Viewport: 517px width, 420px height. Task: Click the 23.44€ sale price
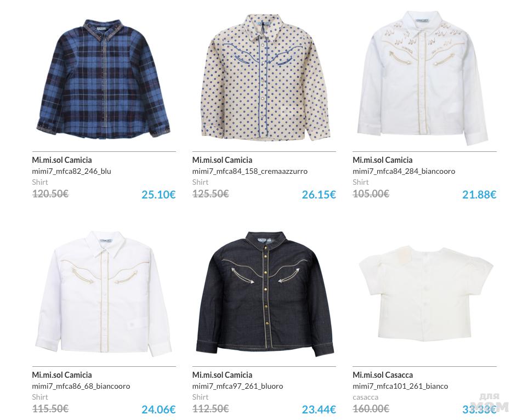[x=319, y=410]
